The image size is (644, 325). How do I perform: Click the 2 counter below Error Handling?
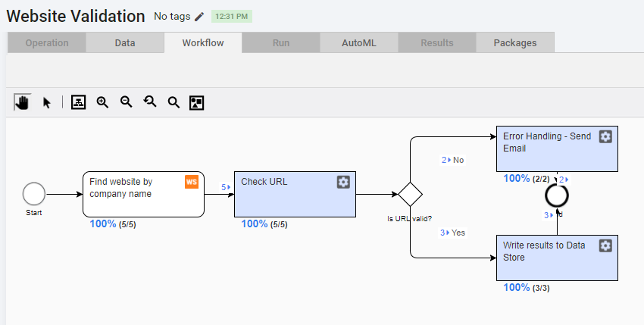click(564, 180)
